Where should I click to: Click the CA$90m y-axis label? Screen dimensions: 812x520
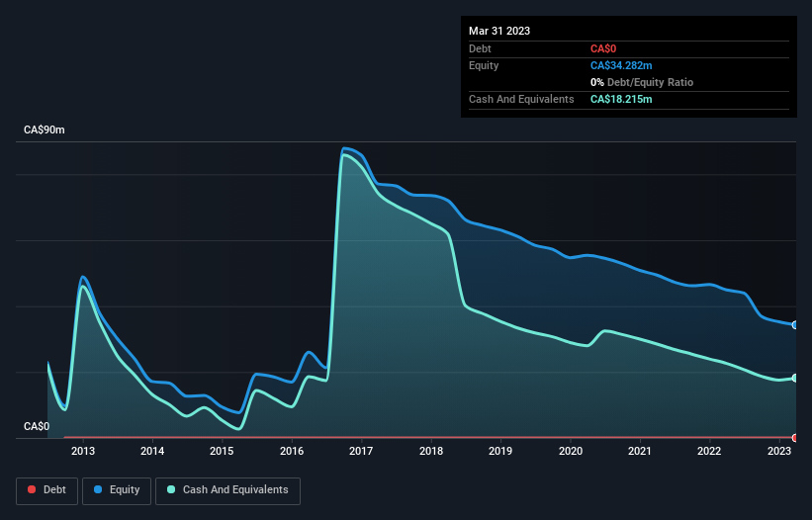45,130
